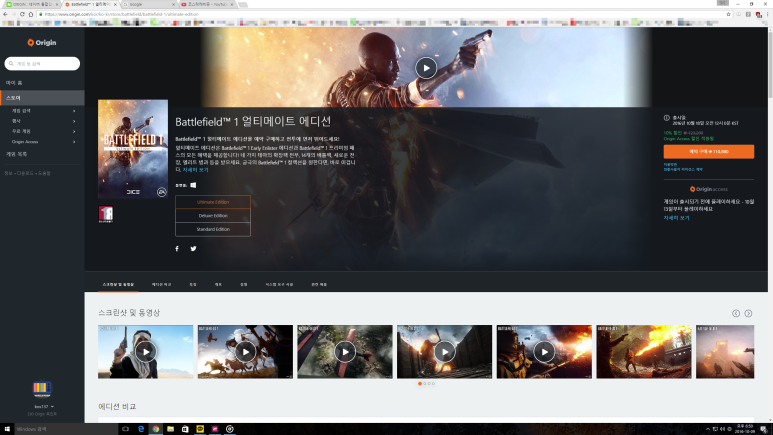This screenshot has width=773, height=435.
Task: Select the Ultimate Edition option
Action: [213, 202]
